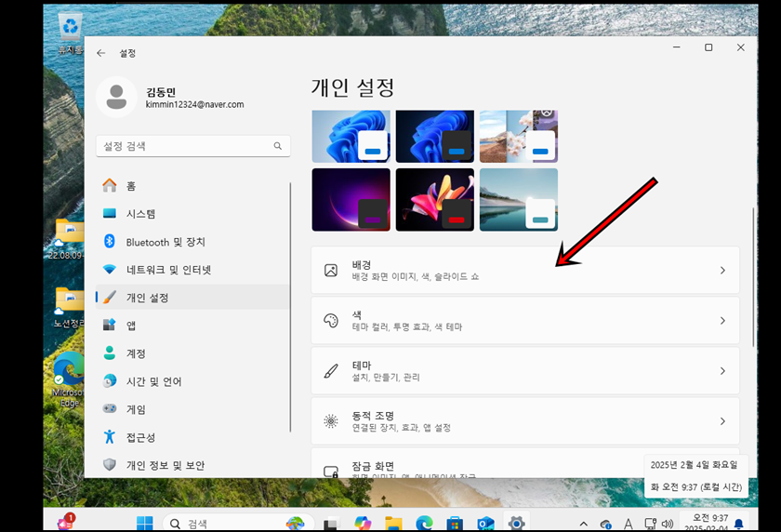Screen dimensions: 781x532
Task: Expand the 테마 row chevron
Action: pyautogui.click(x=722, y=370)
